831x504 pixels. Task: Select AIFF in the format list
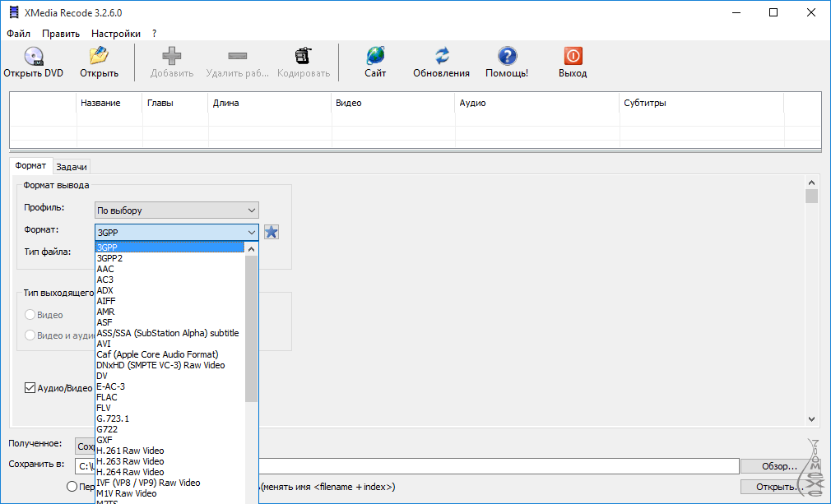[x=169, y=301]
